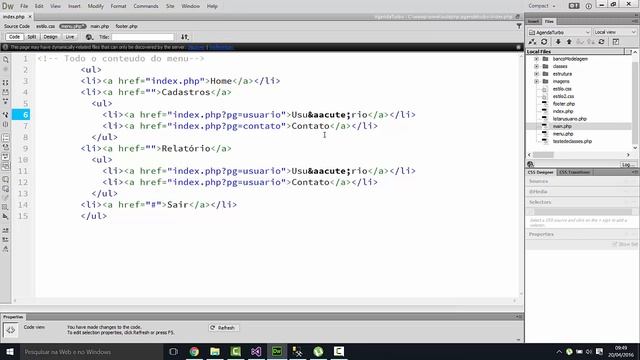Screen dimensions: 640x360
Task: Open the Open Documents coding toolbar icon
Action: pyautogui.click(x=6, y=60)
